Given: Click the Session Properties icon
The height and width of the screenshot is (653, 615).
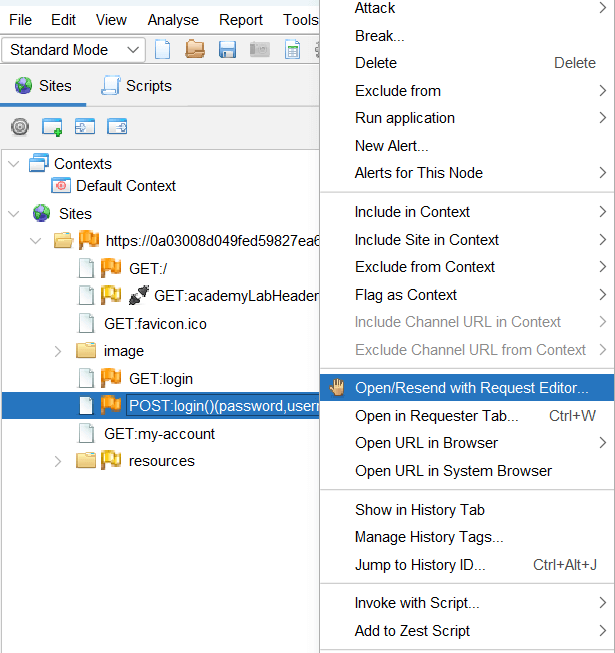Looking at the screenshot, I should coord(292,50).
